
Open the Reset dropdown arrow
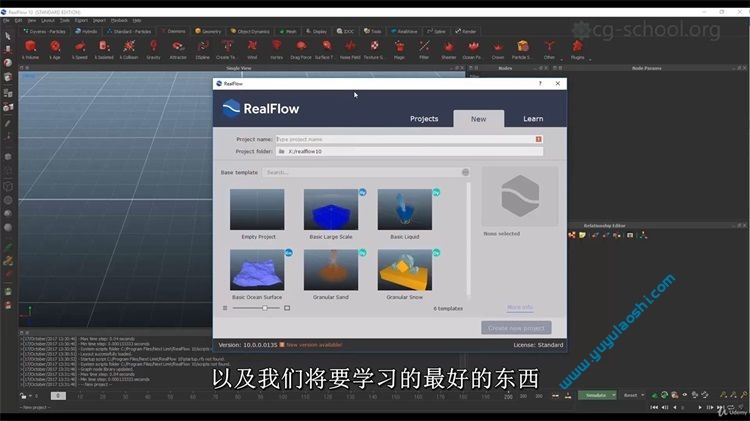pos(642,395)
